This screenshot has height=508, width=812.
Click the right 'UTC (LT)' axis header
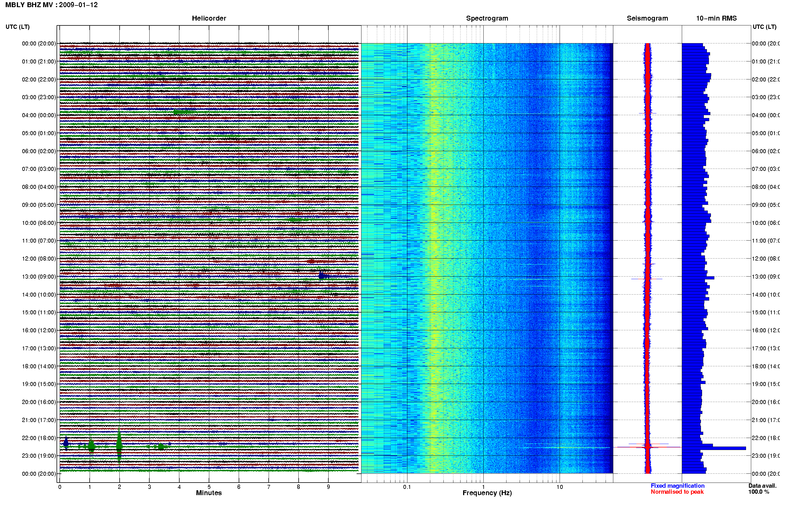click(764, 27)
